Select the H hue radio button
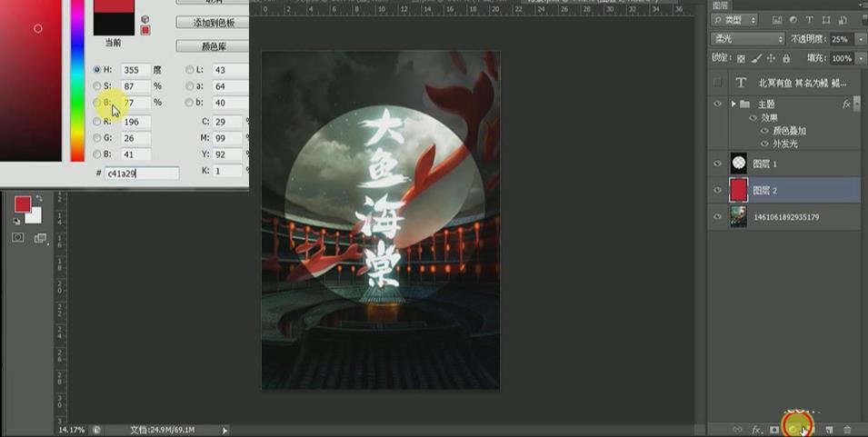This screenshot has width=868, height=437. coord(97,70)
